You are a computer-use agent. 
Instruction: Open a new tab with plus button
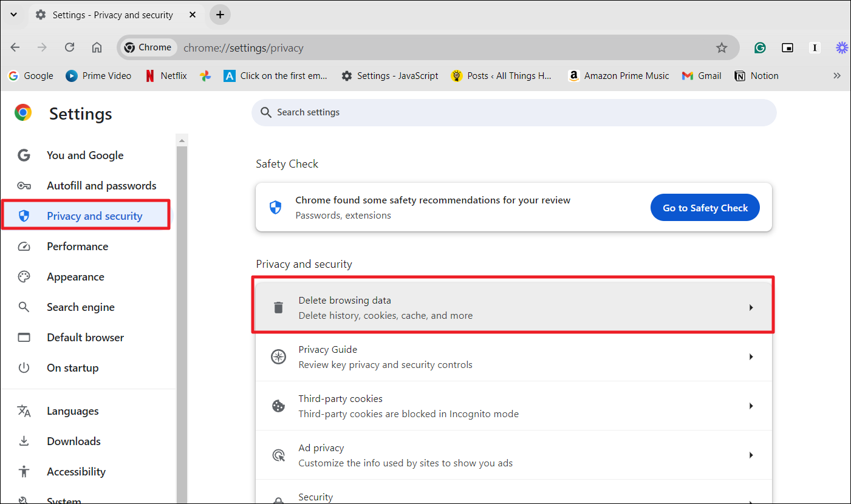tap(220, 15)
